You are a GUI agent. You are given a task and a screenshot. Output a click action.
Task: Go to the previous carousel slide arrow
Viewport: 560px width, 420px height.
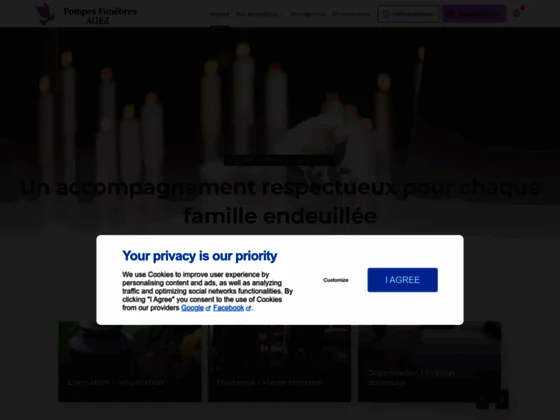tap(482, 399)
